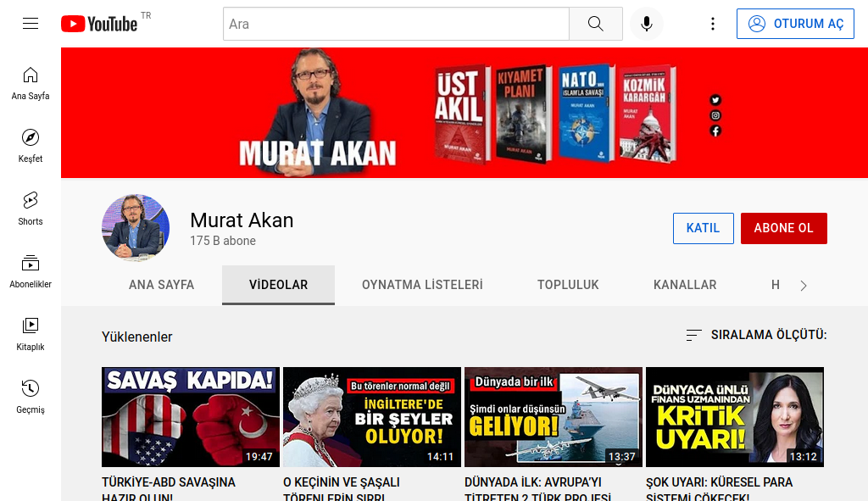Open Shorts from the sidebar
Viewport: 868px width, 501px height.
click(x=31, y=209)
